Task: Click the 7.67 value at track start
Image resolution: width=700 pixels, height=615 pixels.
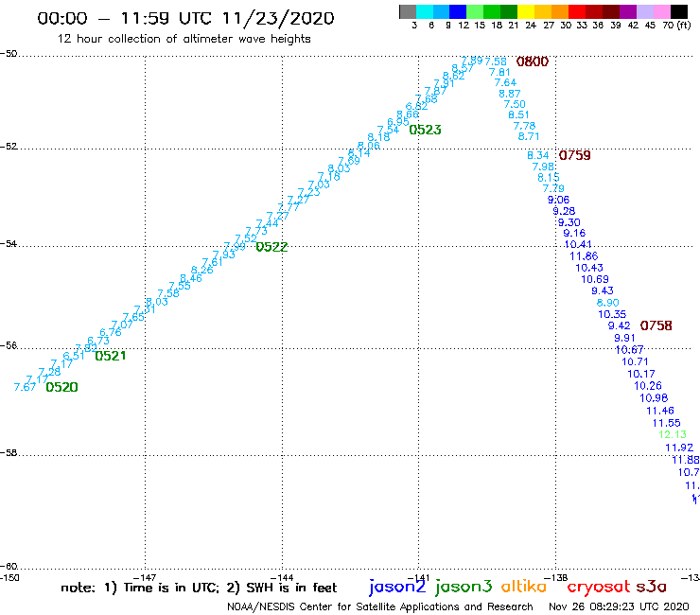Action: tap(25, 387)
